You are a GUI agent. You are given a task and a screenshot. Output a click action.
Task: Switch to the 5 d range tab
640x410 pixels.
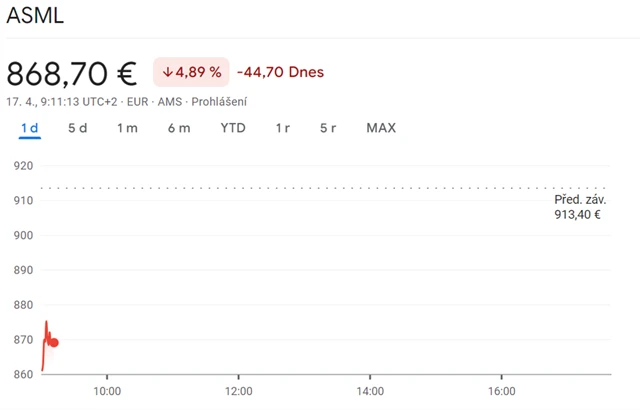click(78, 128)
